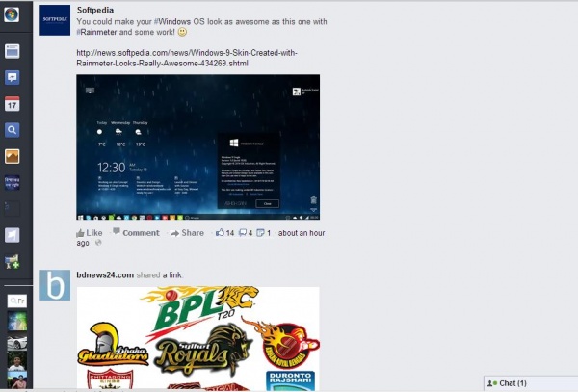This screenshot has width=578, height=392.
Task: Like the Softpedia post
Action: (x=90, y=233)
